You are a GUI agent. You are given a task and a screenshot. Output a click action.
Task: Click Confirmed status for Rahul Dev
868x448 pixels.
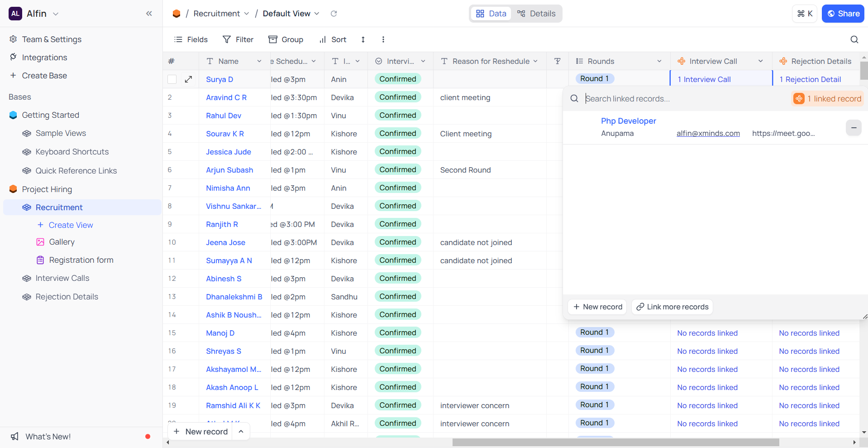(x=398, y=115)
